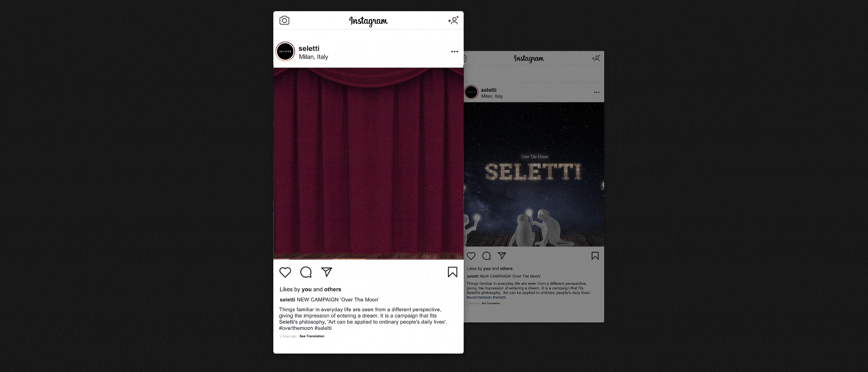Screen dimensions: 868x372
Task: Tap share icon on the dimmed background post
Action: click(502, 256)
